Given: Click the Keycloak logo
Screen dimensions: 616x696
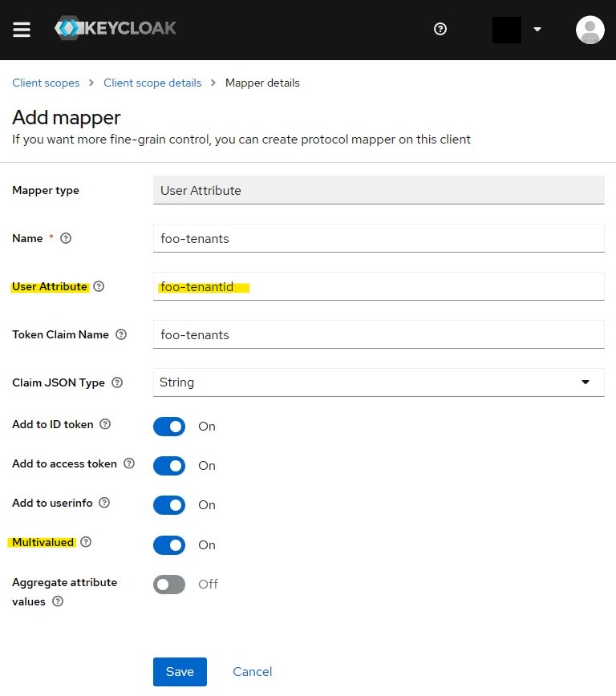Looking at the screenshot, I should (115, 29).
